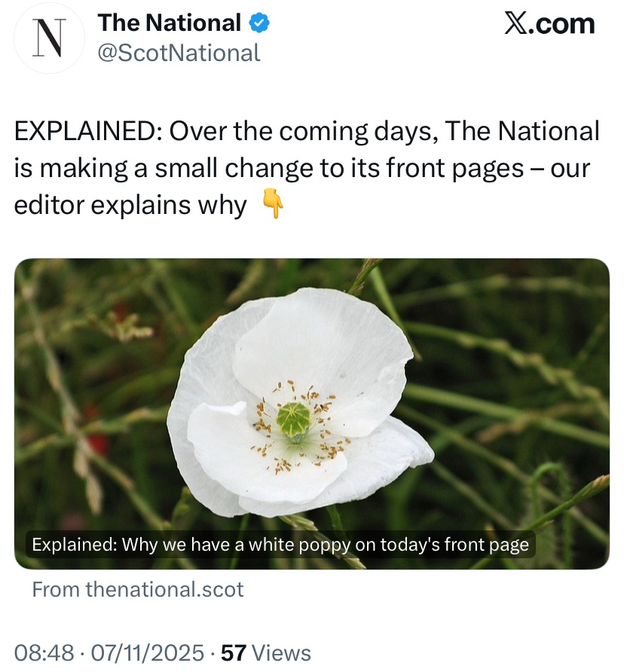Click the word 'Views' under the tweet
This screenshot has height=672, width=624.
(281, 652)
